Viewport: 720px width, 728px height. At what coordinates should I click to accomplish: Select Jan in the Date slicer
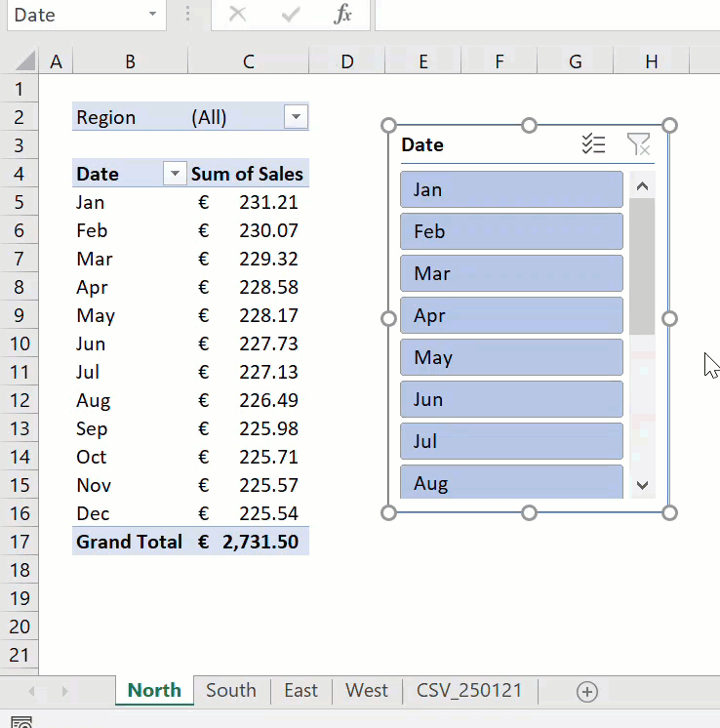(x=511, y=189)
